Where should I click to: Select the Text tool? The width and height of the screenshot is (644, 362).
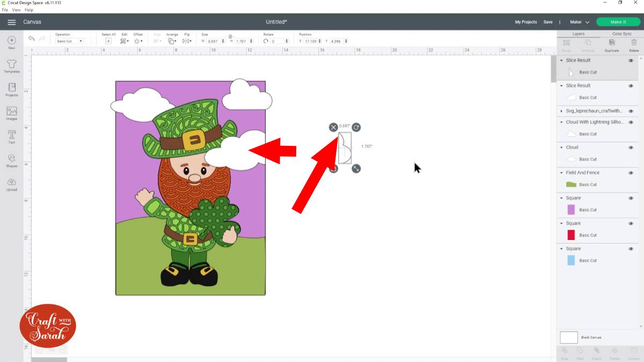tap(11, 137)
